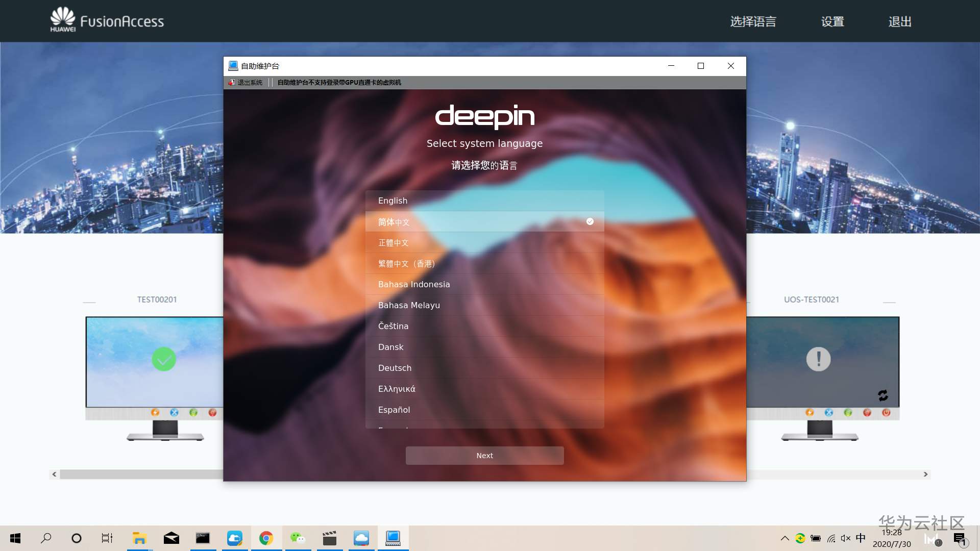This screenshot has width=980, height=551.
Task: Click the red power icon under UOS-TEST0021
Action: 886,412
